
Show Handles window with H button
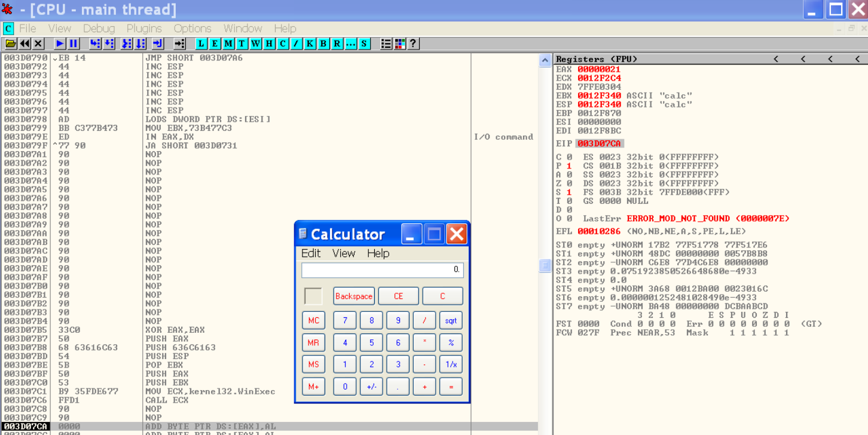[270, 44]
